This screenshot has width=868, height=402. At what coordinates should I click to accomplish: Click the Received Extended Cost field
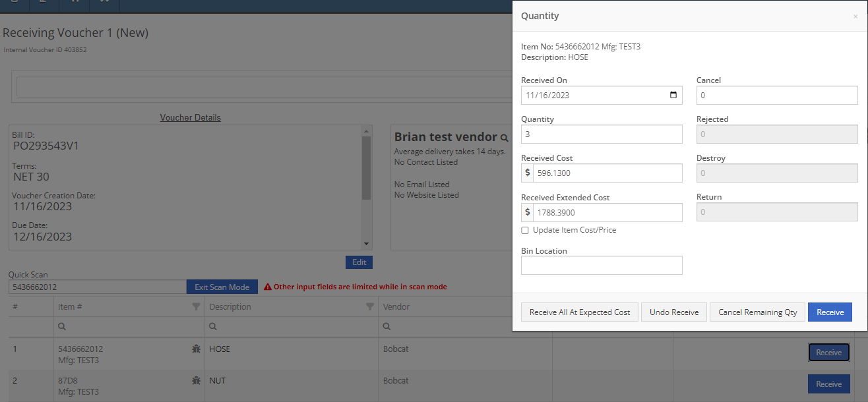607,212
